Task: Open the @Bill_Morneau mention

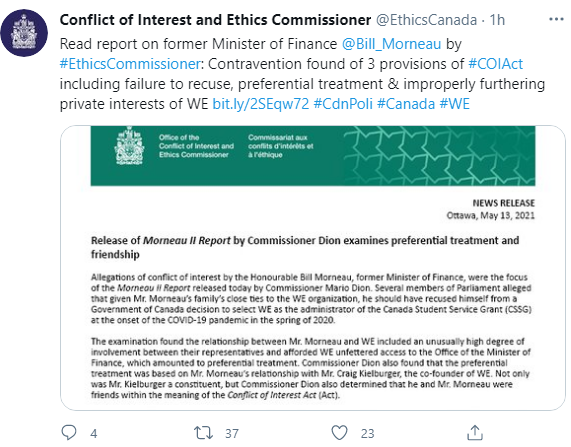Action: (391, 44)
